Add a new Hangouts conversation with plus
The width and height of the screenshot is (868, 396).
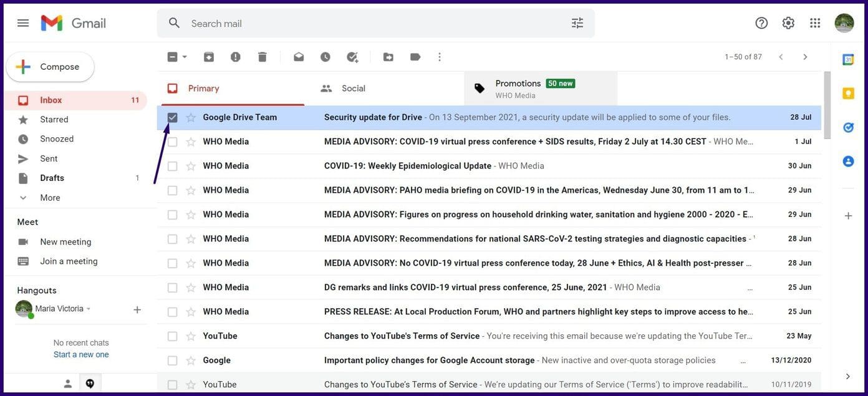click(x=137, y=309)
